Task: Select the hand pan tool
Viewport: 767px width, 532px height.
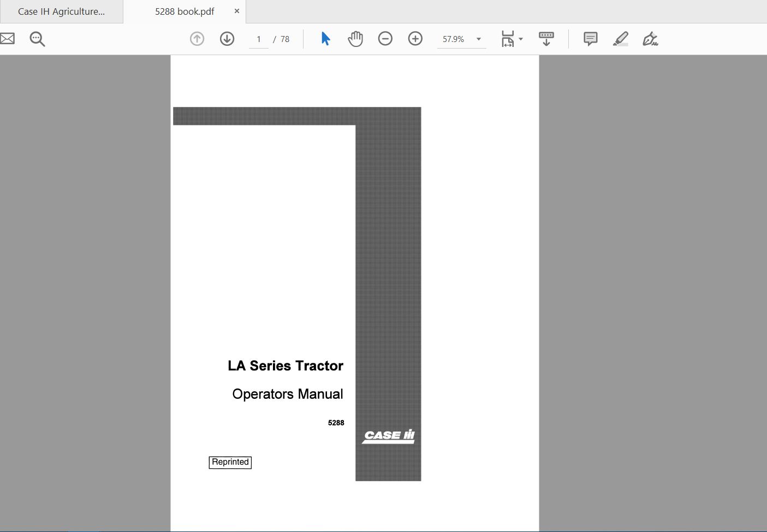Action: click(x=355, y=39)
